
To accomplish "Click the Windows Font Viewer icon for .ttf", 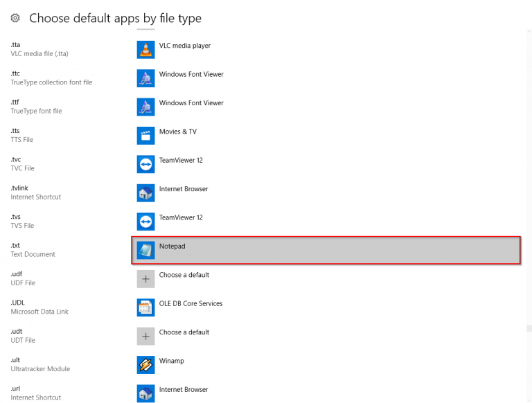I will (145, 107).
